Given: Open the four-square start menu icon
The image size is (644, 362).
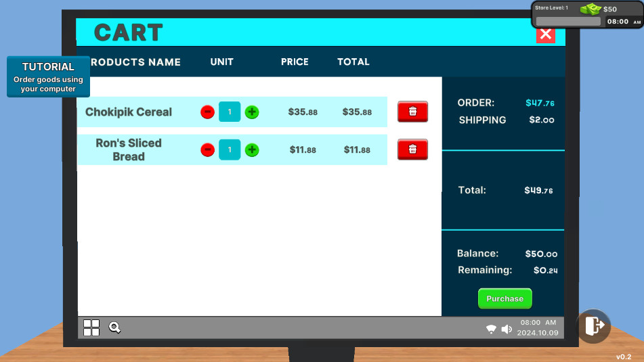Looking at the screenshot, I should click(x=91, y=327).
